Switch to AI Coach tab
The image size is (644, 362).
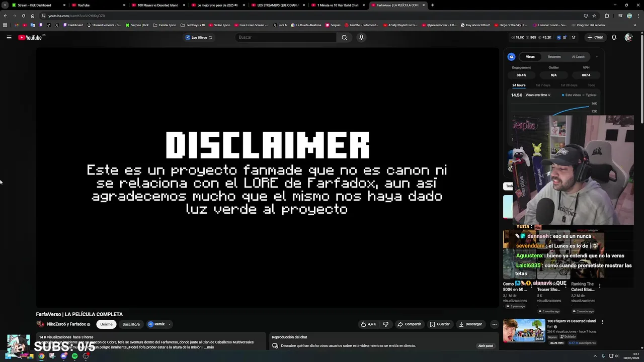(578, 57)
